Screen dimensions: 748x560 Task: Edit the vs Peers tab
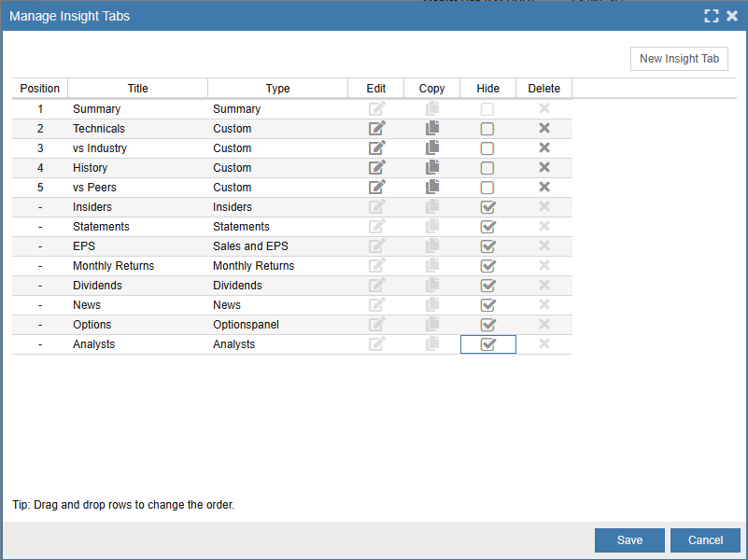coord(377,188)
